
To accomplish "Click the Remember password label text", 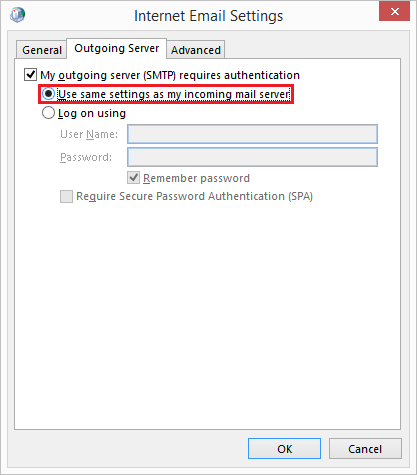I will 196,178.
